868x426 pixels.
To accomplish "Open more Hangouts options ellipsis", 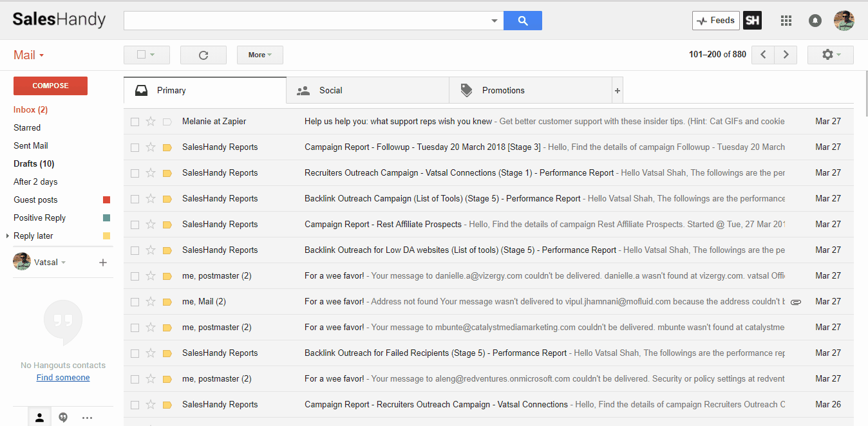I will 87,418.
